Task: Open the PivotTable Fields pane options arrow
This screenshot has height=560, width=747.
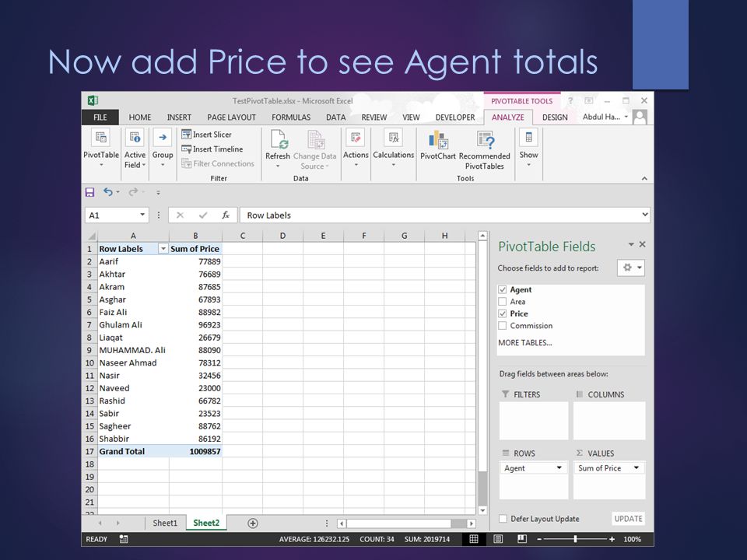Action: [631, 244]
